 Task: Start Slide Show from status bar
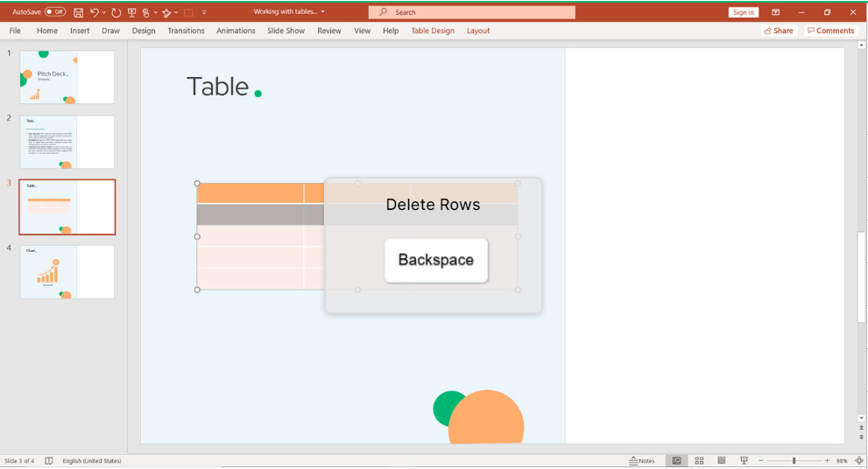tap(744, 460)
